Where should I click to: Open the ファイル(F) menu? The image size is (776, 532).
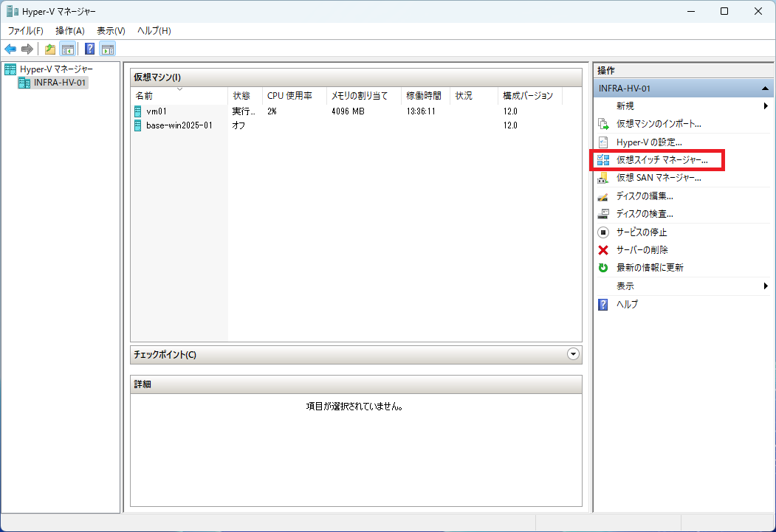pyautogui.click(x=26, y=31)
